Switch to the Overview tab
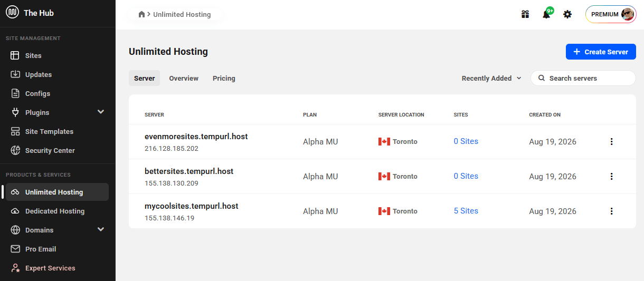The height and width of the screenshot is (281, 644). point(184,78)
